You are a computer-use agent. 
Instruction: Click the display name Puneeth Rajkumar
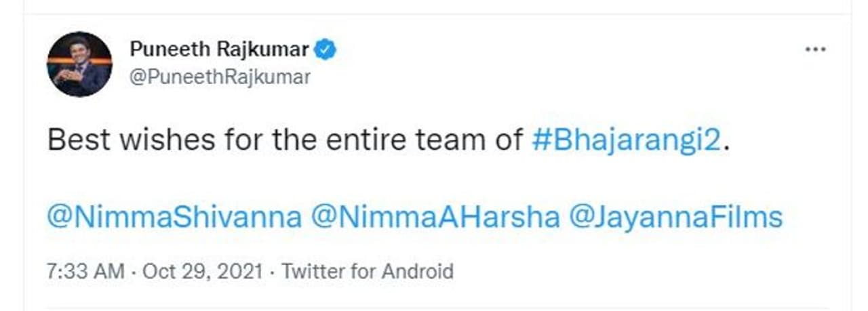click(219, 49)
